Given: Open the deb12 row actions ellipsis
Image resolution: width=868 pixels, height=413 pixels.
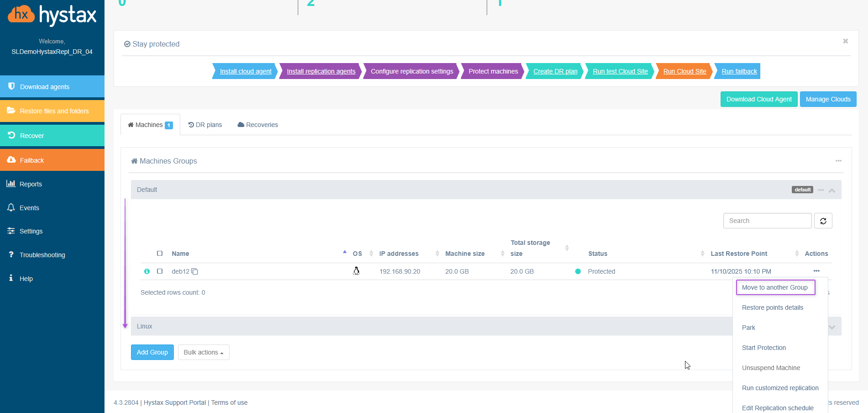Looking at the screenshot, I should 816,271.
